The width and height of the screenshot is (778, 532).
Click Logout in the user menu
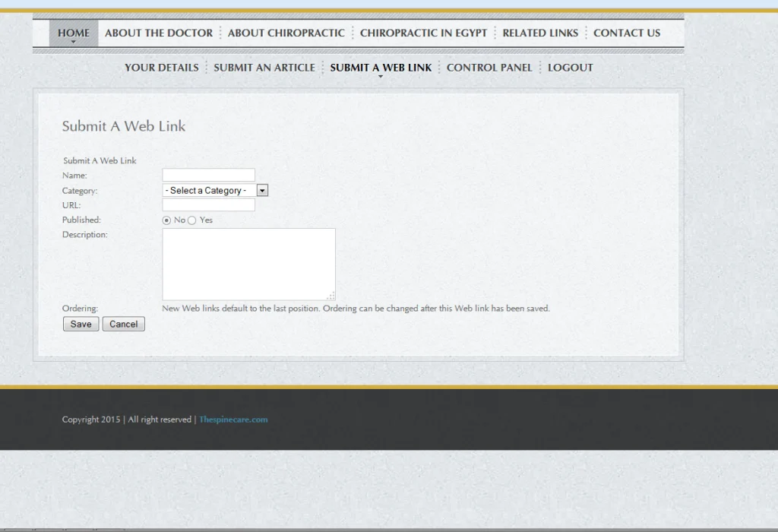coord(570,68)
